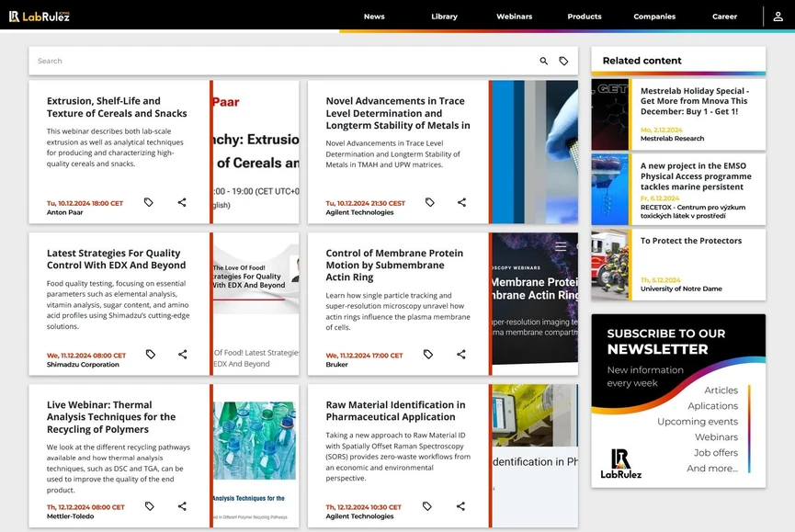Viewport: 795px width, 532px height.
Task: Click the date Tu, 10.12.2024 18:00 CET
Action: coord(85,203)
